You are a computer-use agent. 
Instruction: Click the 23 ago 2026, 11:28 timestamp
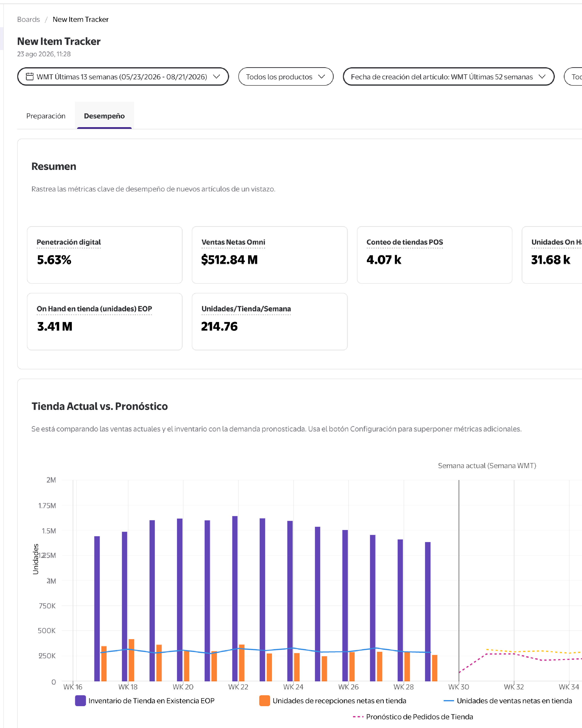click(44, 54)
